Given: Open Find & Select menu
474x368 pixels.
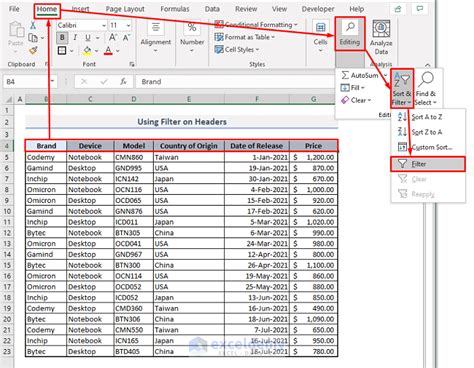Looking at the screenshot, I should (x=426, y=89).
